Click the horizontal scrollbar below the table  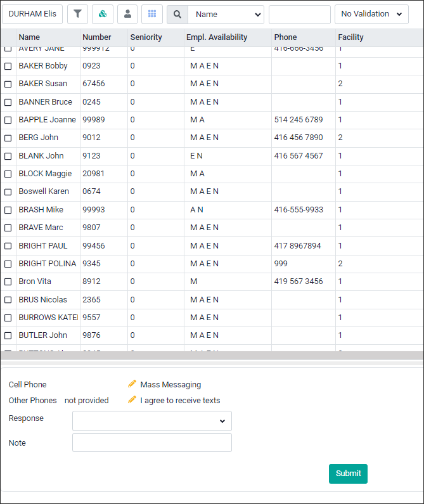coord(212,355)
